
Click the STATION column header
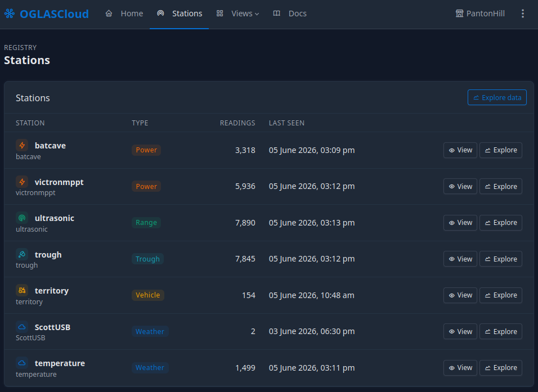point(30,123)
